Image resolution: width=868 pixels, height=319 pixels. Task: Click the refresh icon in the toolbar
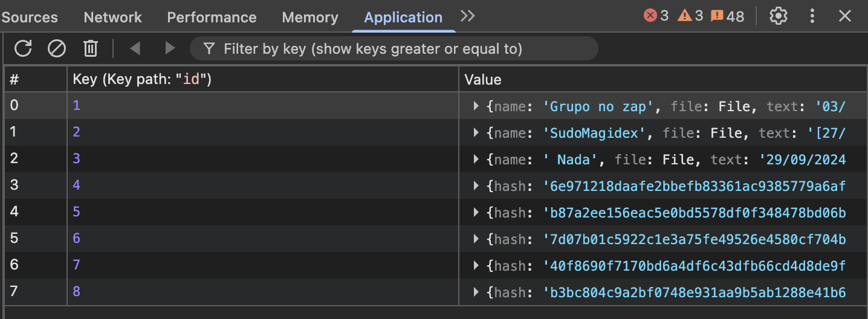(23, 48)
